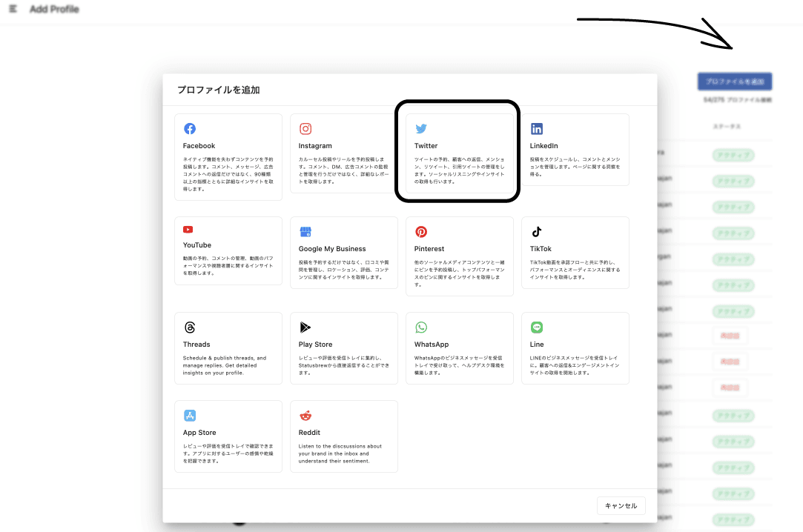
Task: Cancel the dialog with キャンセル button
Action: (621, 505)
